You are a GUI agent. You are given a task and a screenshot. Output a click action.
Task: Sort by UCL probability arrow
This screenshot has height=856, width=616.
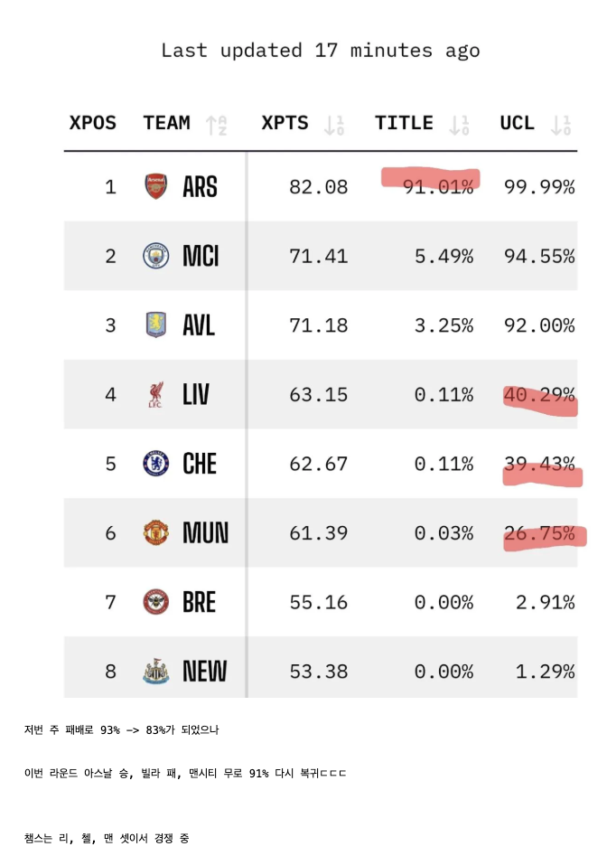pos(562,125)
